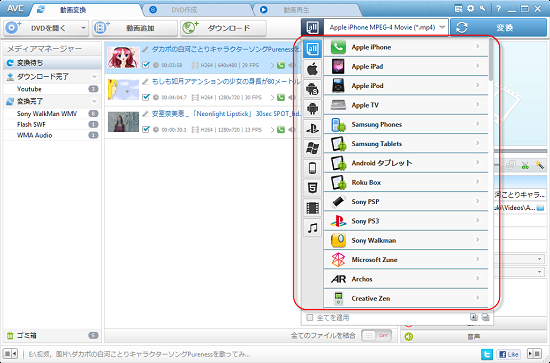This screenshot has height=363, width=550.
Task: Click the right panel toggle icon in status bar
Action: pyautogui.click(x=535, y=354)
